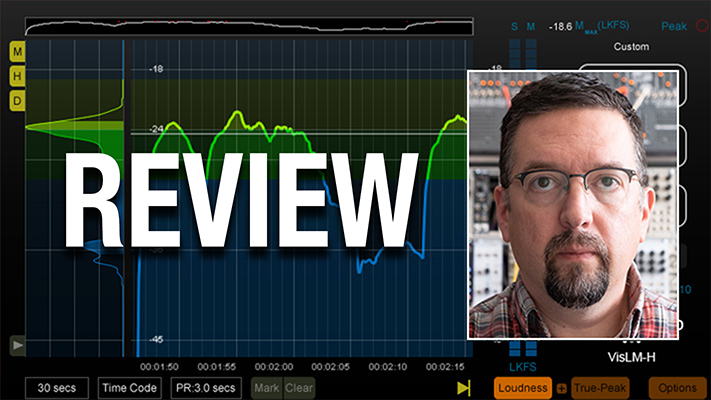Toggle the M momentary display button

(x=18, y=50)
